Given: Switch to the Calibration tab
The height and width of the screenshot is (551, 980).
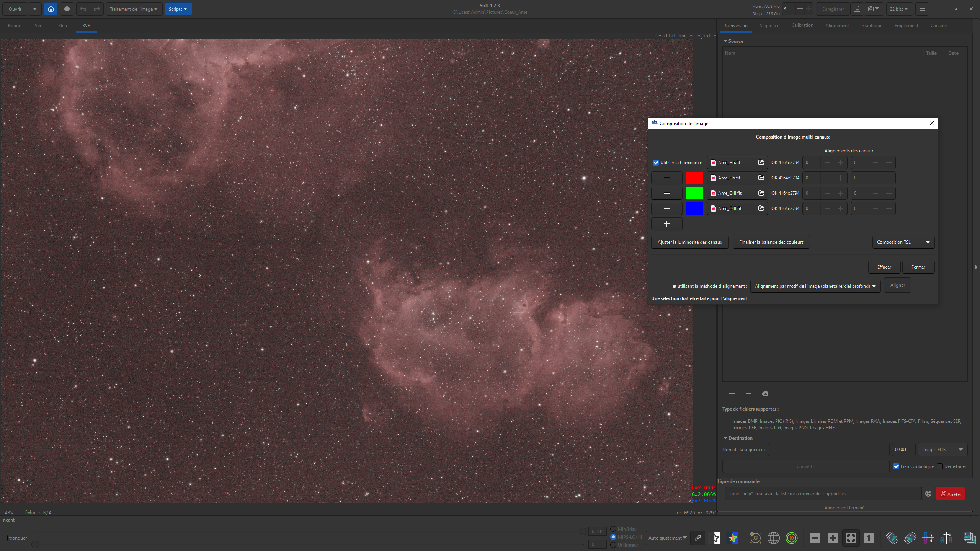Looking at the screenshot, I should (x=802, y=26).
